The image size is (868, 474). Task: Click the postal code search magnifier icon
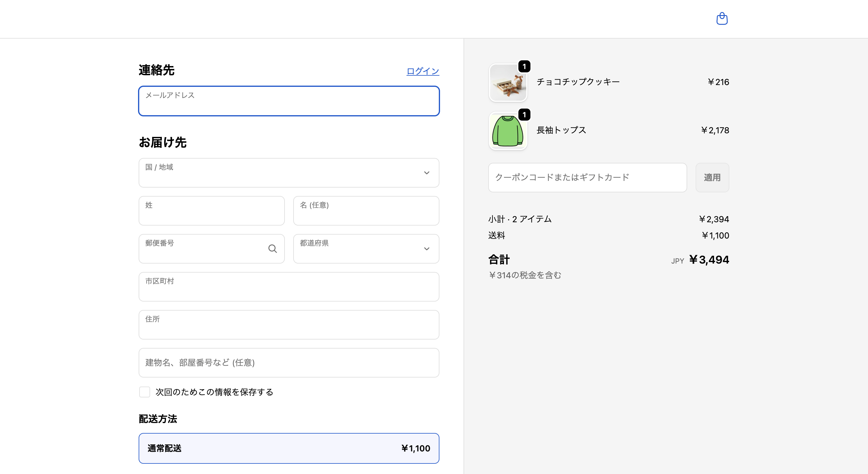(272, 249)
